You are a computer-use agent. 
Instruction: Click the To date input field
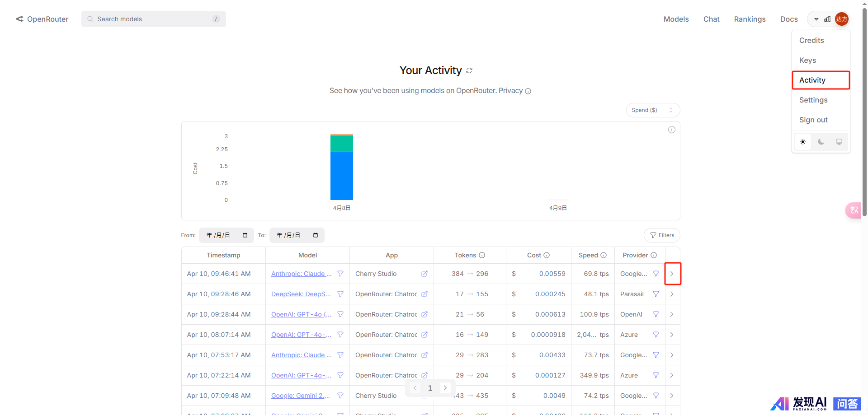click(297, 235)
